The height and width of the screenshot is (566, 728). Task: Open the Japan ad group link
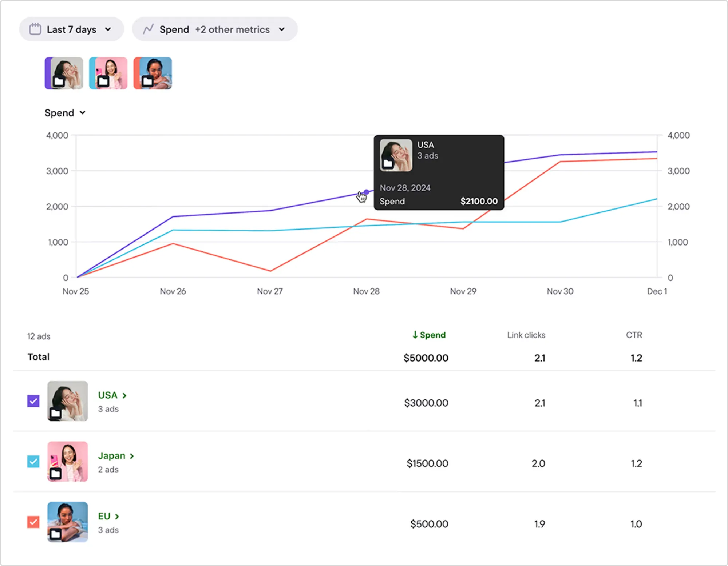pos(116,456)
